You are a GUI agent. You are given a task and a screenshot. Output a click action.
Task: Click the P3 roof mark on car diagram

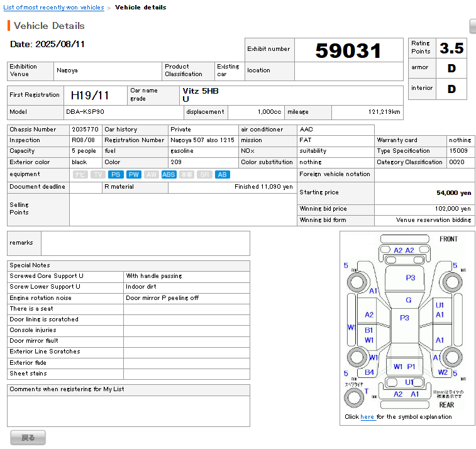tap(404, 318)
